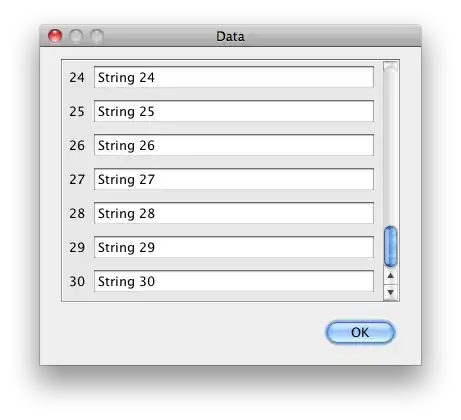This screenshot has width=461, height=420.
Task: Activate the String 28 text box
Action: click(x=234, y=213)
